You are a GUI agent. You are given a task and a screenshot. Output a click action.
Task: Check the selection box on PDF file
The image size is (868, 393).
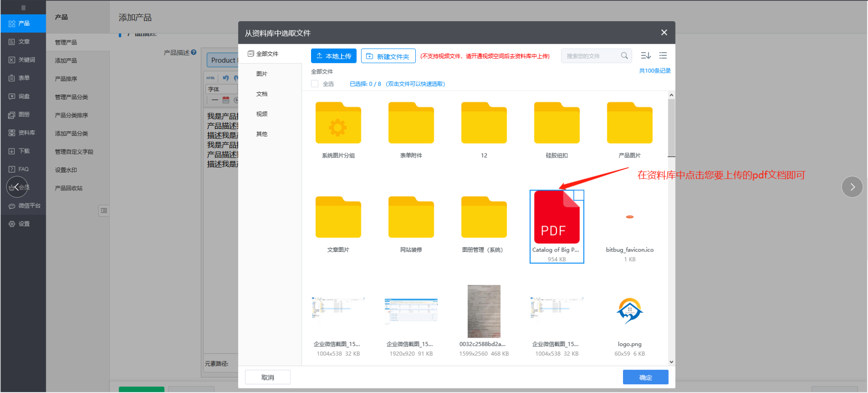[579, 195]
